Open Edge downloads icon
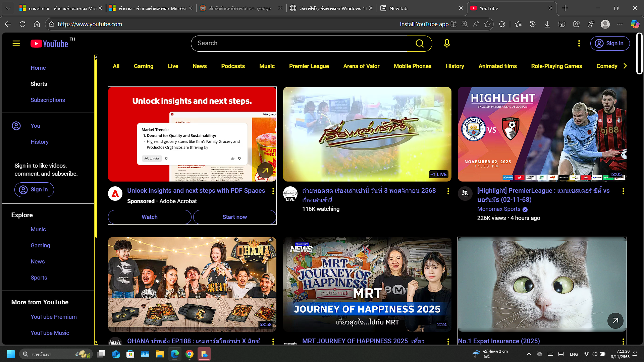Viewport: 644px width, 362px height. [x=547, y=24]
